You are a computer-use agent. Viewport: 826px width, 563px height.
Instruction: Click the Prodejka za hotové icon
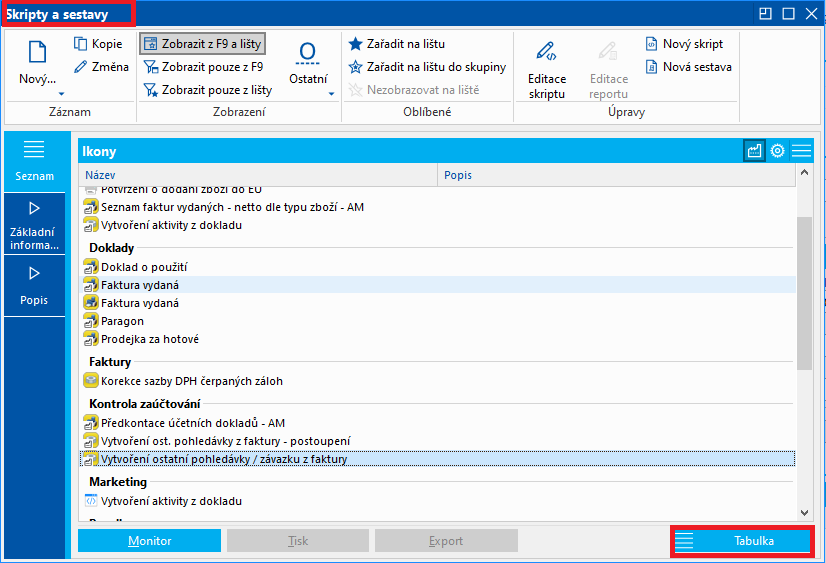pos(91,339)
